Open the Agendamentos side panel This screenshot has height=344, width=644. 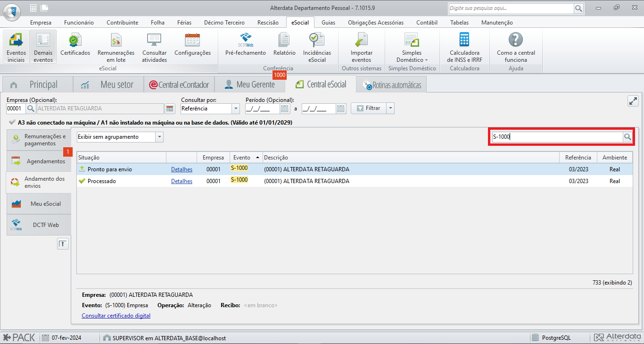pyautogui.click(x=39, y=161)
